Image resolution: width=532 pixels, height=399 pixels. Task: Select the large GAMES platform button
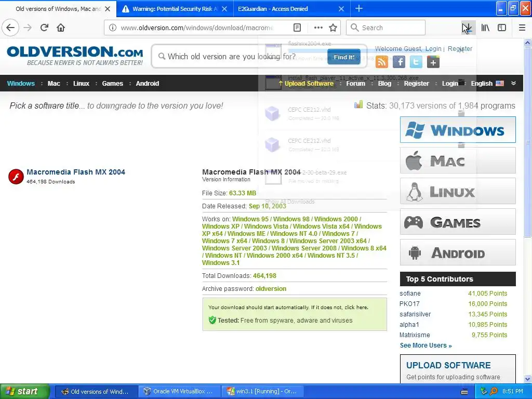click(x=458, y=222)
